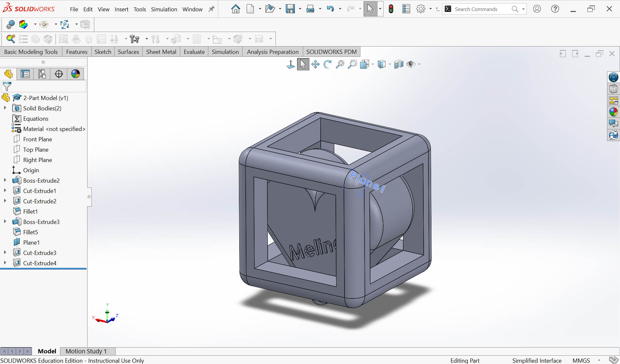620x364 pixels.
Task: Open the DisplayManager appearance sphere tab
Action: (x=76, y=74)
